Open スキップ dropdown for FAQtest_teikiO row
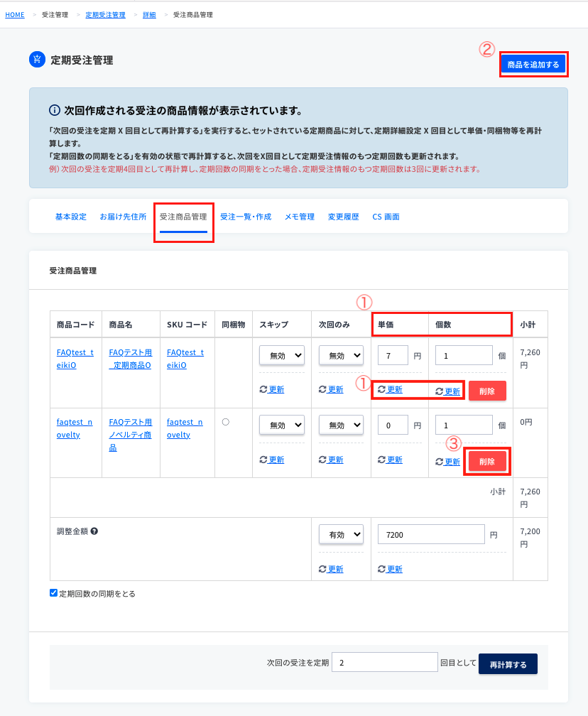 pos(282,355)
